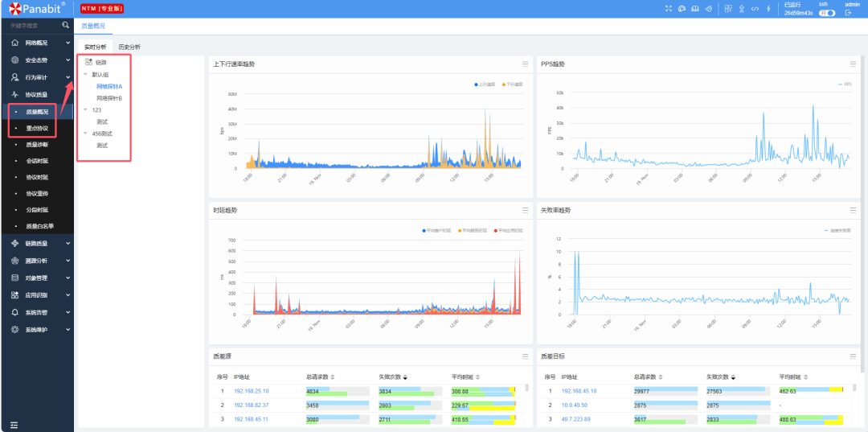The width and height of the screenshot is (868, 432).
Task: Click the fan icon beside 链路质量
Action: pyautogui.click(x=15, y=243)
